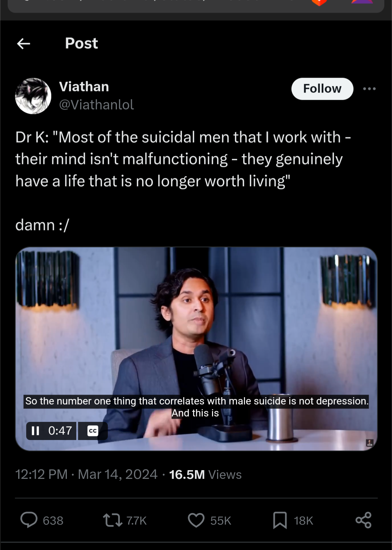This screenshot has height=550, width=392.
Task: Open the share icon
Action: coord(363,520)
